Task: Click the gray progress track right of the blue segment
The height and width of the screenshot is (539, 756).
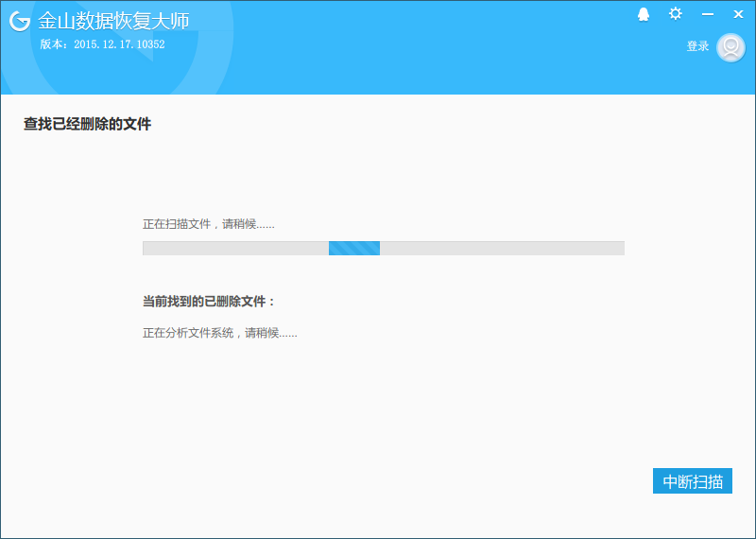Action: (502, 248)
